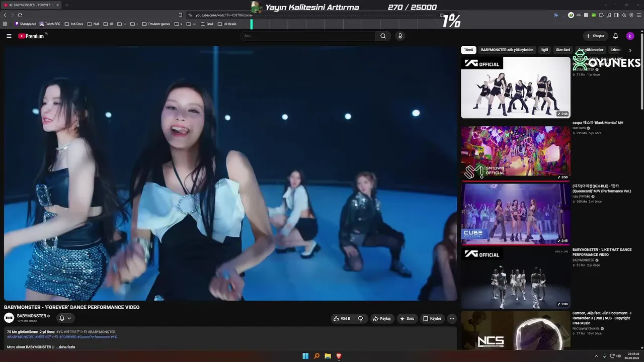Open the account avatar menu
The height and width of the screenshot is (362, 644).
(630, 36)
